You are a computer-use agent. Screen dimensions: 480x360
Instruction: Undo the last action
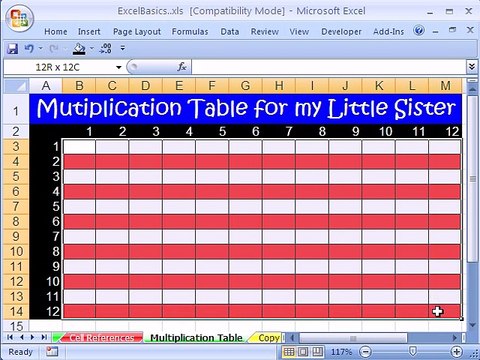pyautogui.click(x=29, y=49)
